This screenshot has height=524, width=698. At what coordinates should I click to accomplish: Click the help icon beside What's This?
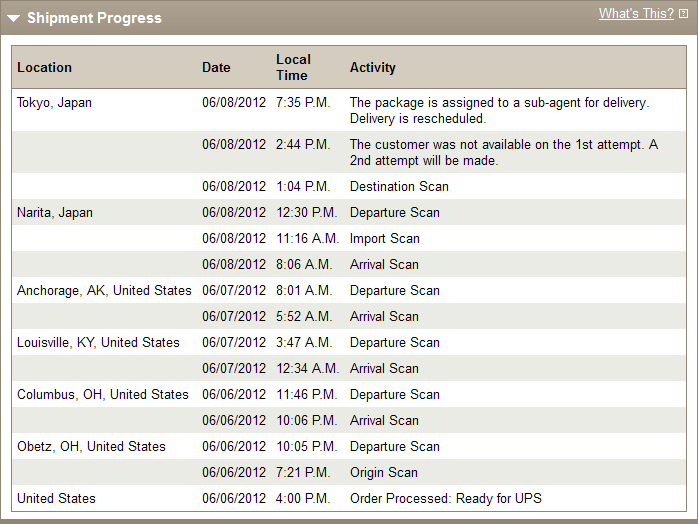pos(683,14)
